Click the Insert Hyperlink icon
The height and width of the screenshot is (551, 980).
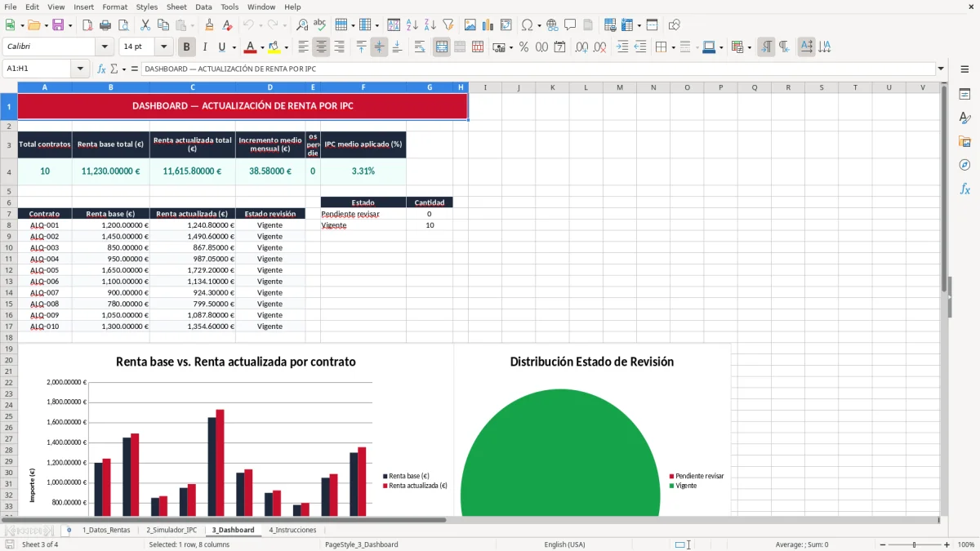click(x=552, y=25)
